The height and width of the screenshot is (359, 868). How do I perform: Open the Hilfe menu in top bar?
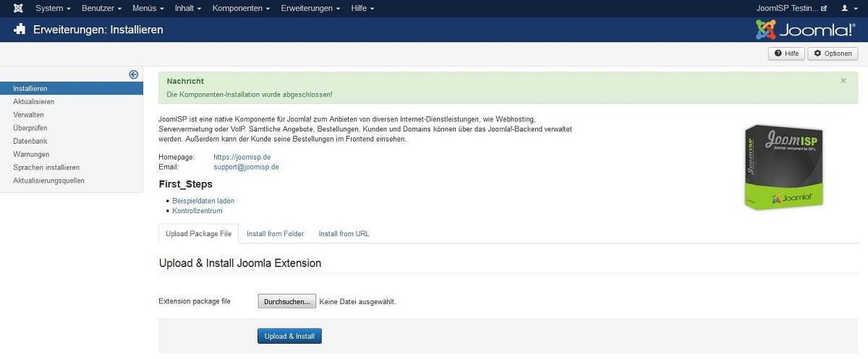(363, 9)
